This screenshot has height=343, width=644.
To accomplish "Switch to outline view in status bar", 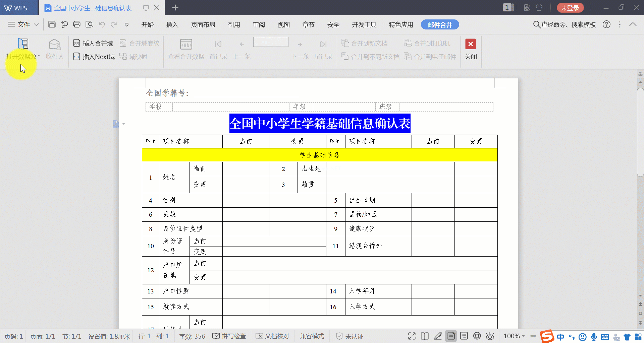I will [x=464, y=336].
